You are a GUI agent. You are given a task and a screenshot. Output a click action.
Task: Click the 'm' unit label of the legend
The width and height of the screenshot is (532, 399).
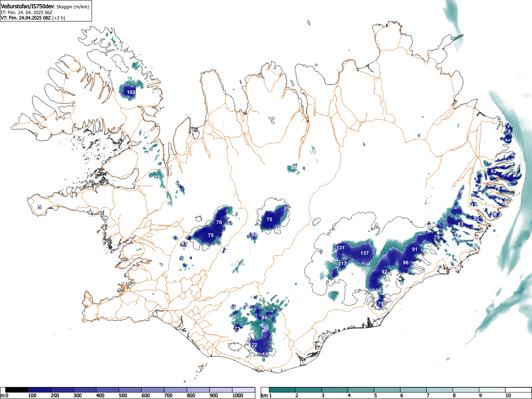click(x=2, y=396)
